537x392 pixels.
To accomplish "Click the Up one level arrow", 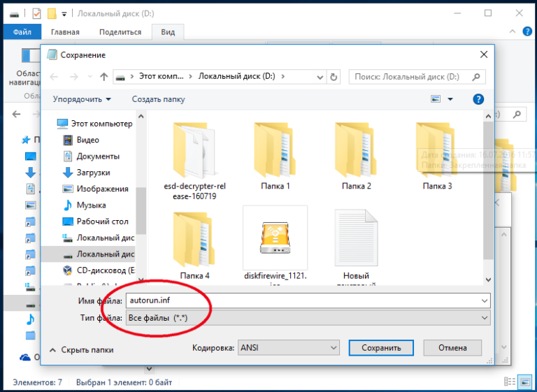I will tap(103, 77).
